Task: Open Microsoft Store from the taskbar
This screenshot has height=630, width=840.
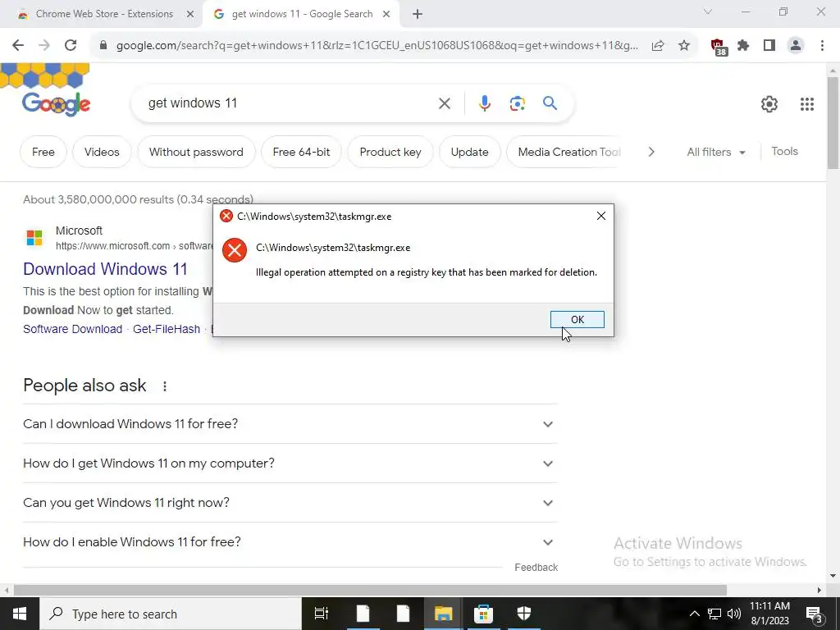Action: [x=483, y=614]
